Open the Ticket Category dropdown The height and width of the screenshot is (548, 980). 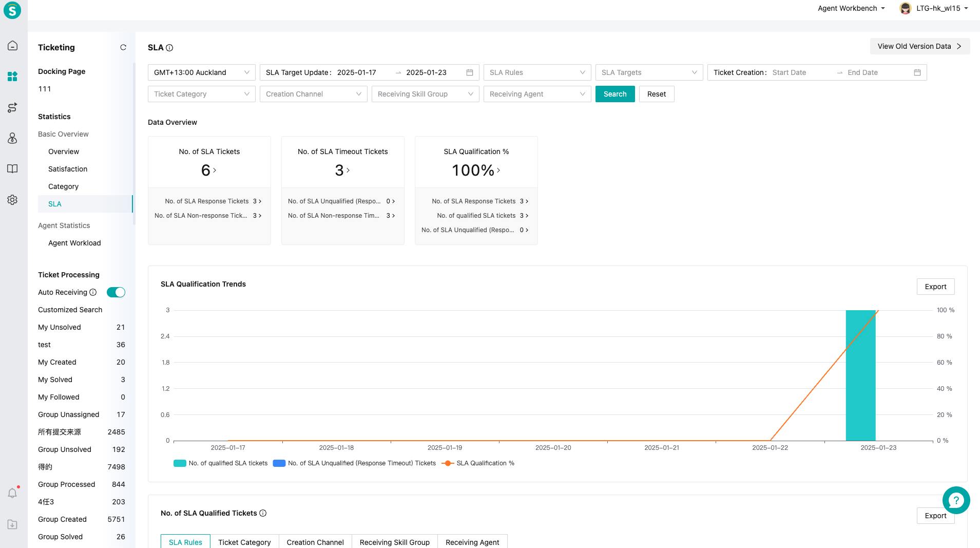pyautogui.click(x=202, y=94)
